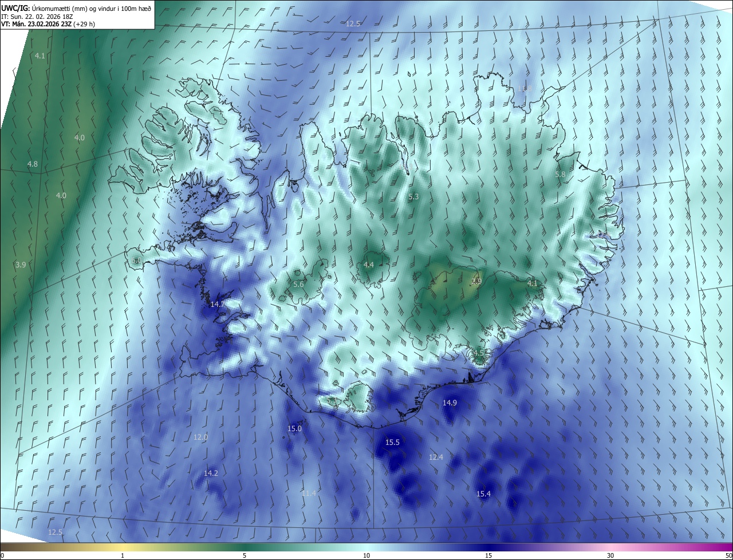Select the 15.4 precipitation label

tap(484, 494)
